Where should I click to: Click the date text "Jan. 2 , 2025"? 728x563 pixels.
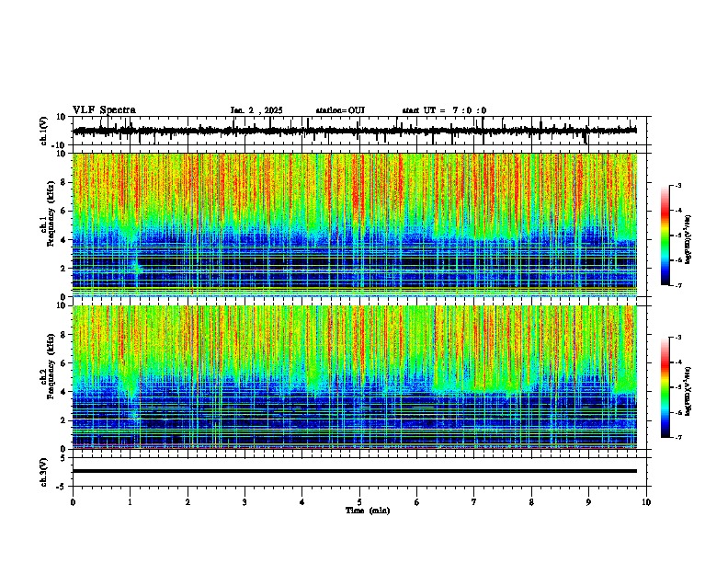(256, 110)
